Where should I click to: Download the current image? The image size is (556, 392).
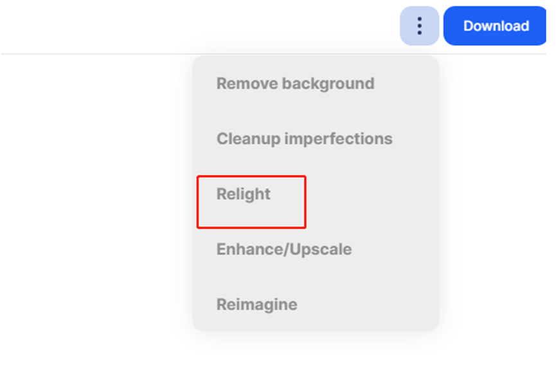[495, 26]
